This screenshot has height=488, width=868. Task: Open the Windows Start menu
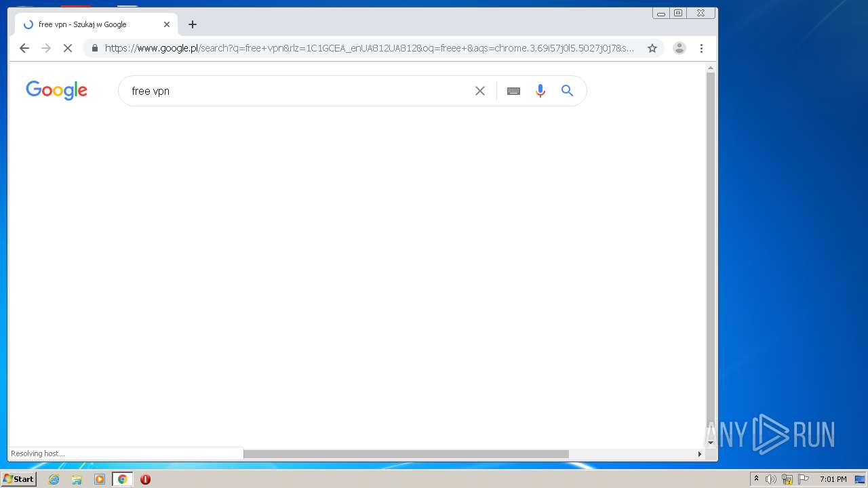[18, 479]
